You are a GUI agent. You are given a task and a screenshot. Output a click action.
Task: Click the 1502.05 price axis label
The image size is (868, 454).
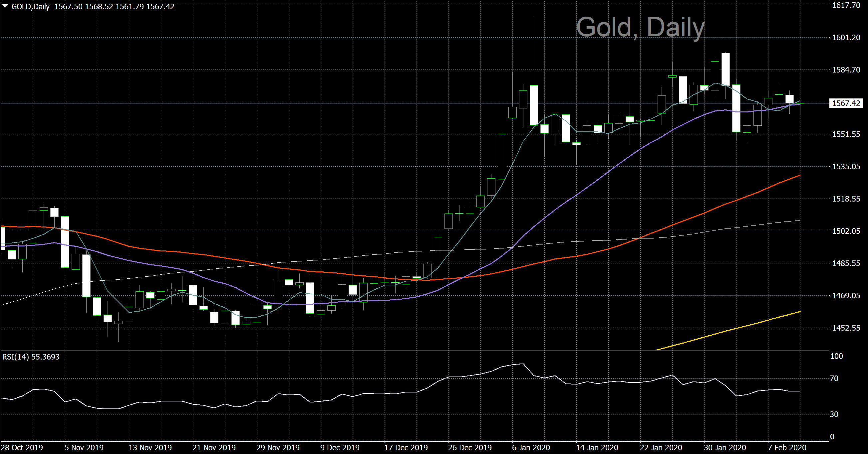846,231
